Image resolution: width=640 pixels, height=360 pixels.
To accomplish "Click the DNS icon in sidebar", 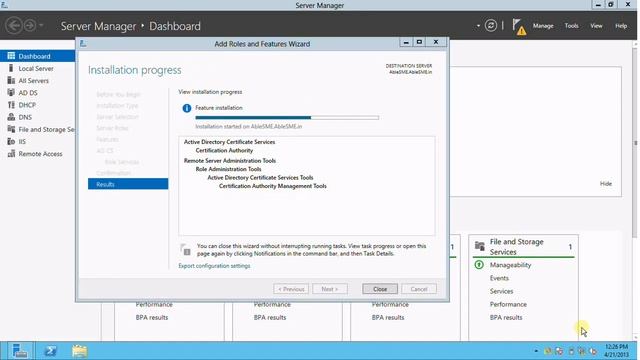I will pyautogui.click(x=11, y=117).
